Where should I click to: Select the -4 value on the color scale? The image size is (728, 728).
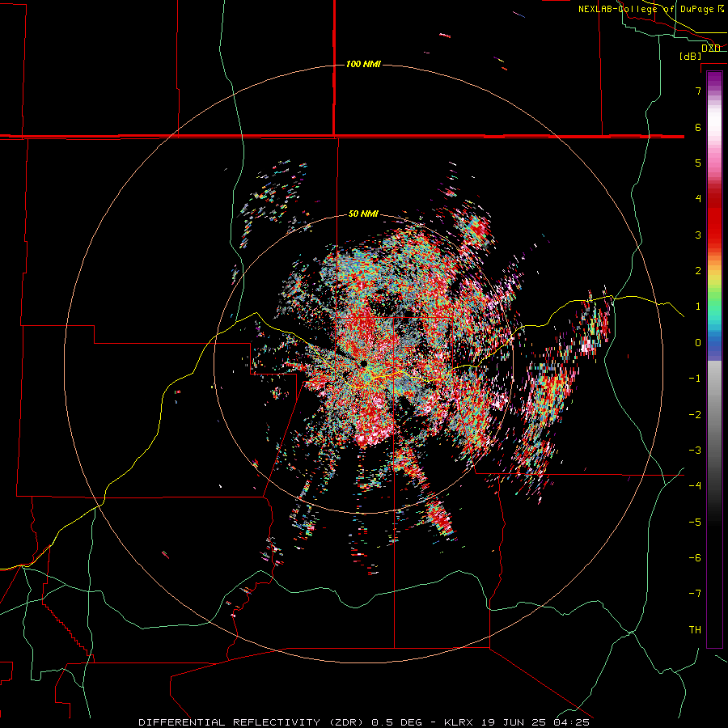coord(695,485)
